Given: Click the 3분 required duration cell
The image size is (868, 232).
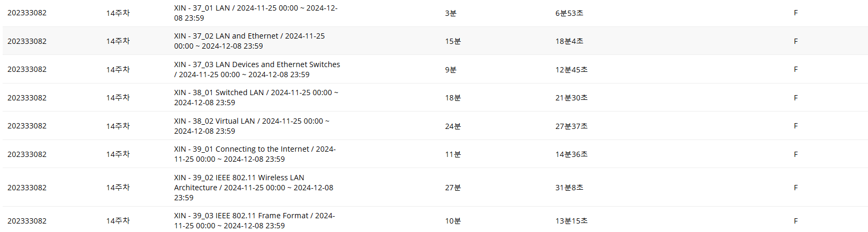Looking at the screenshot, I should click(451, 13).
